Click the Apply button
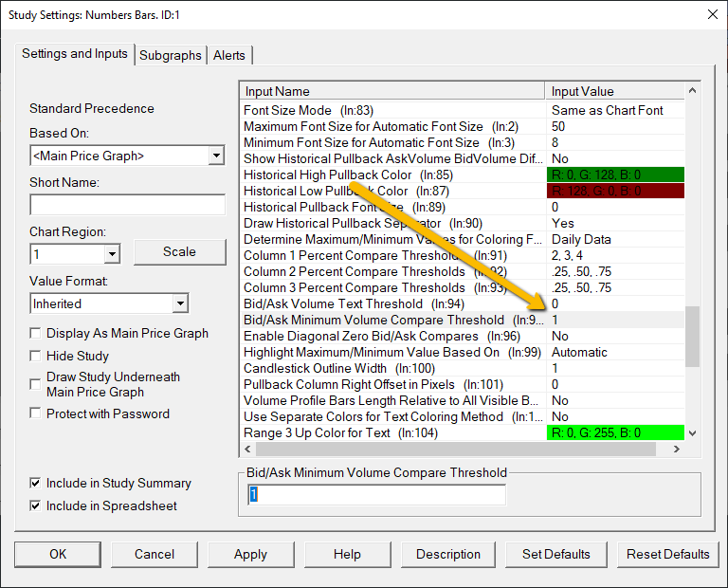 pyautogui.click(x=250, y=554)
